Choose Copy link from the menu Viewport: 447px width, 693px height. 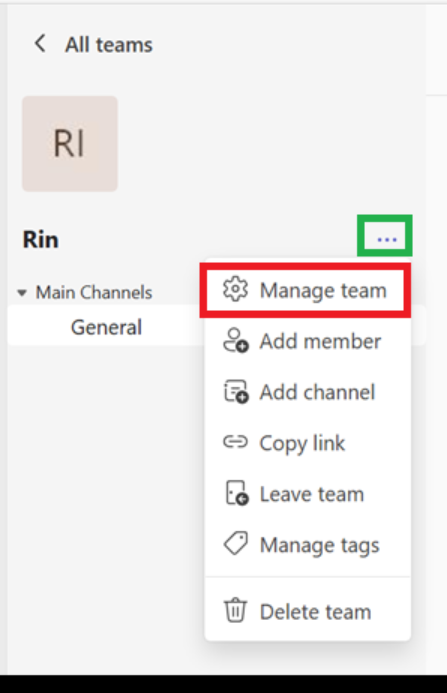[308, 443]
